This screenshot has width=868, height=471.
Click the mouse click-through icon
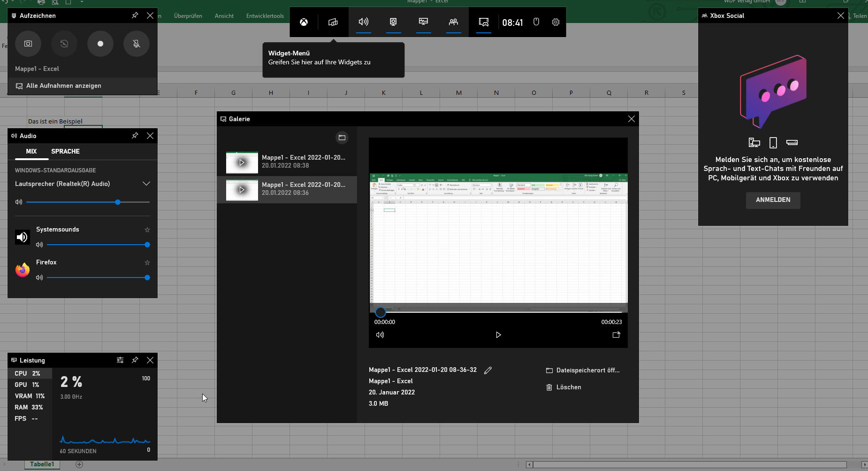pyautogui.click(x=536, y=22)
